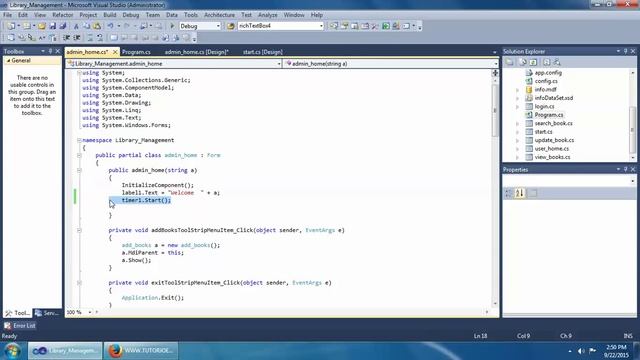Open the File menu
This screenshot has height=360, width=640.
pos(7,15)
